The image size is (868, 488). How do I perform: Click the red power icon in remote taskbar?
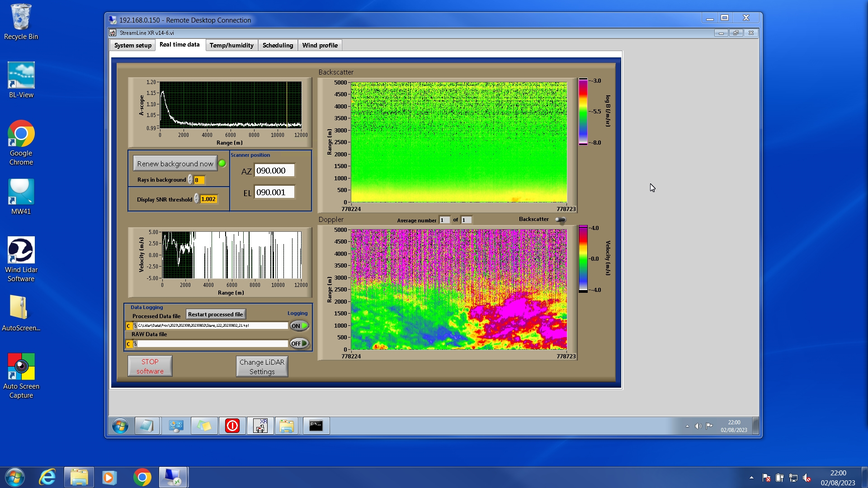[x=232, y=426]
